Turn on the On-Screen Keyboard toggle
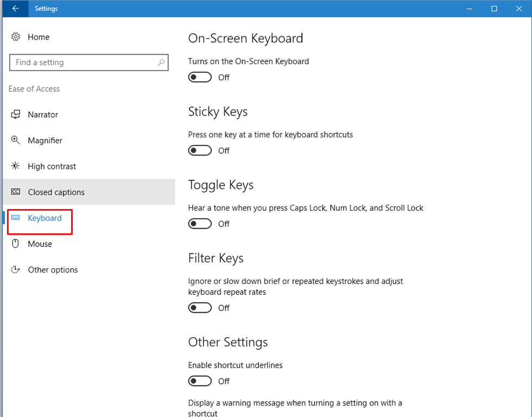 click(200, 77)
